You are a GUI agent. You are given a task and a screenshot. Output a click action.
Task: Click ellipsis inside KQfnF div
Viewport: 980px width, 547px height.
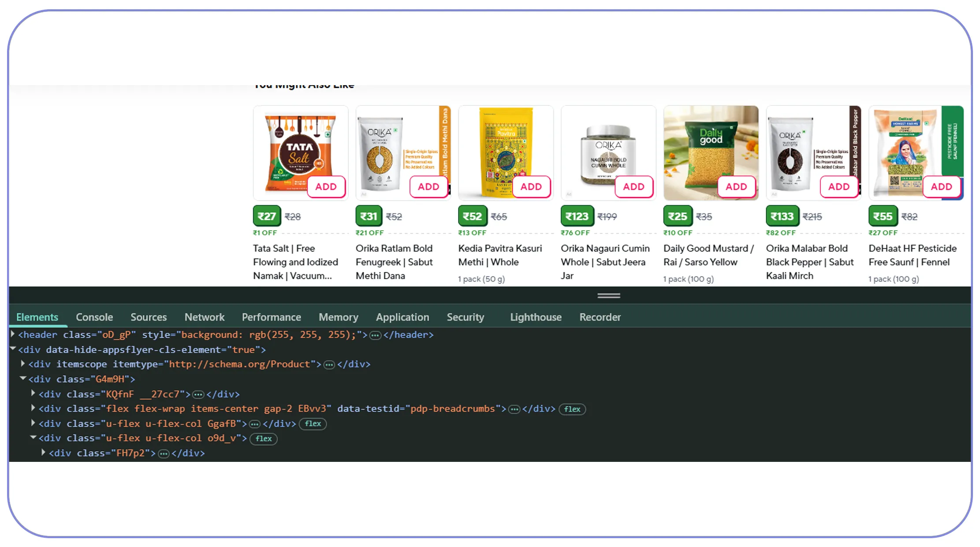198,394
